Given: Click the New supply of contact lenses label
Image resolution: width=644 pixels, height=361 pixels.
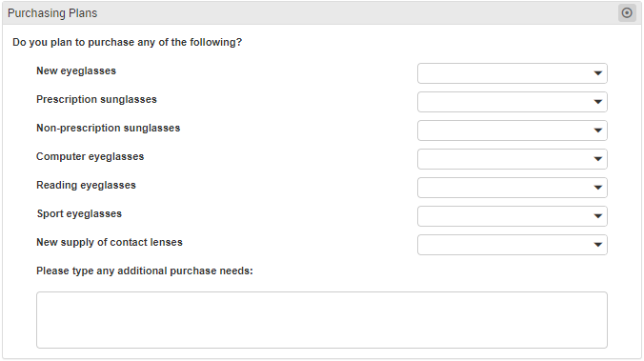Looking at the screenshot, I should 110,242.
